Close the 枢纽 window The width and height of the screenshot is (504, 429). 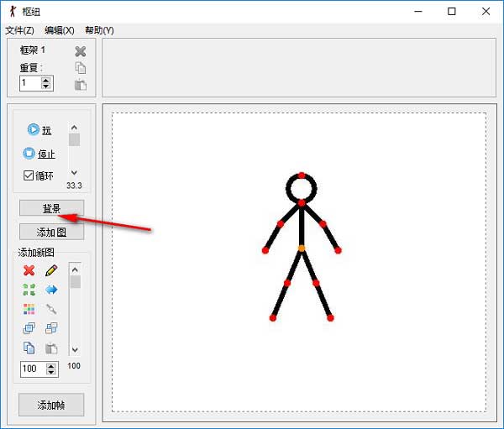click(x=486, y=12)
